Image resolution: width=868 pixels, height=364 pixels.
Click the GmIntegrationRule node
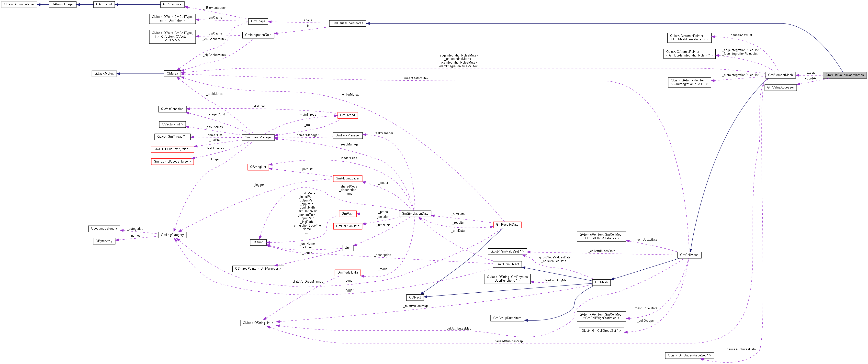point(258,35)
